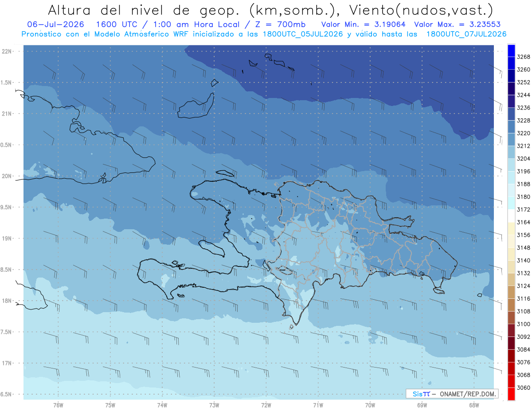This screenshot has height=411, width=532.
Task: Select white band between 3172 and 3164
Action: pos(511,216)
